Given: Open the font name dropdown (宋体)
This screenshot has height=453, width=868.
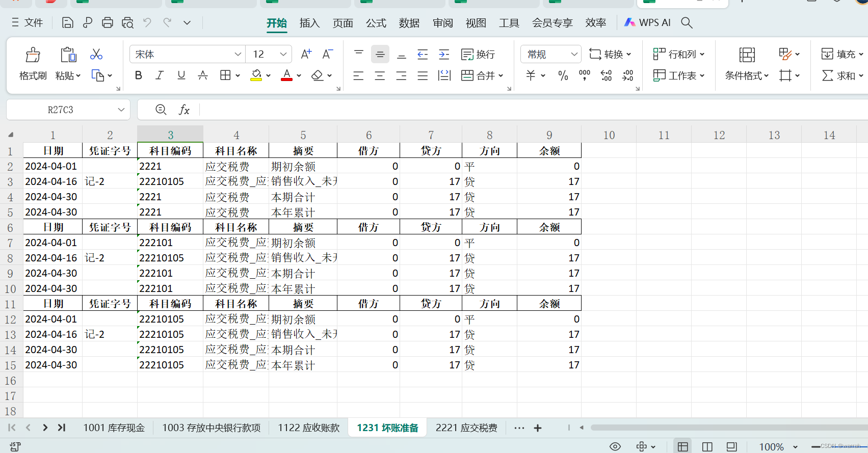Looking at the screenshot, I should point(238,54).
